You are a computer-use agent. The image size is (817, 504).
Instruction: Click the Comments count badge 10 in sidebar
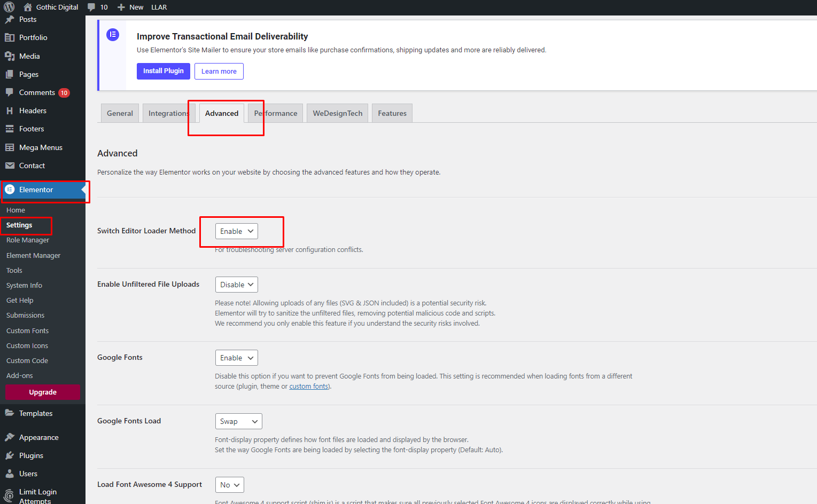tap(64, 93)
